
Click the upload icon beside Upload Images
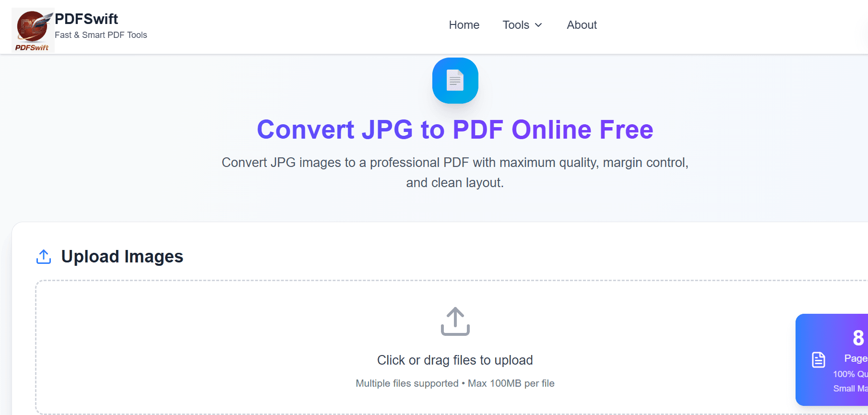coord(44,257)
